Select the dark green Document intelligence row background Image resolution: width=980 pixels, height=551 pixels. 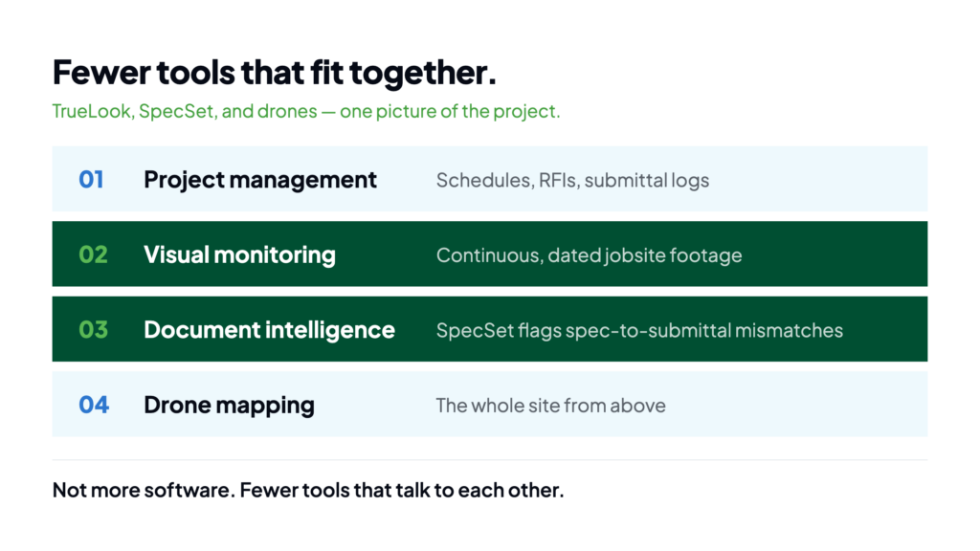[490, 329]
